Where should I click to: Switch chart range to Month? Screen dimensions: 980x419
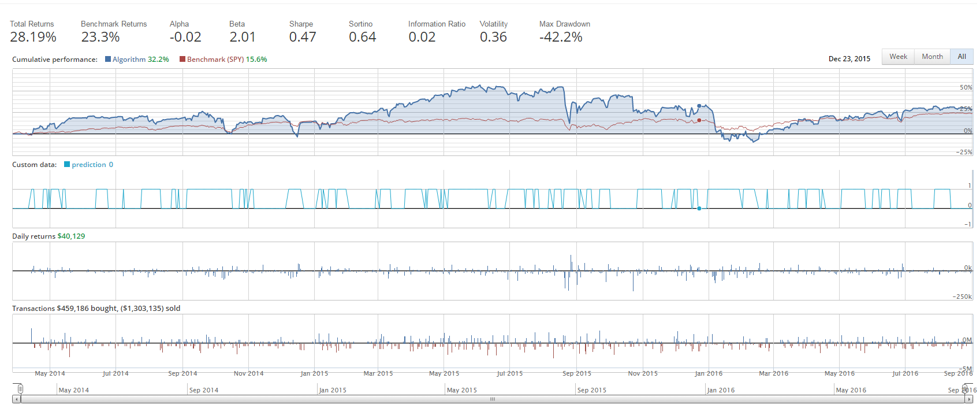pyautogui.click(x=932, y=57)
